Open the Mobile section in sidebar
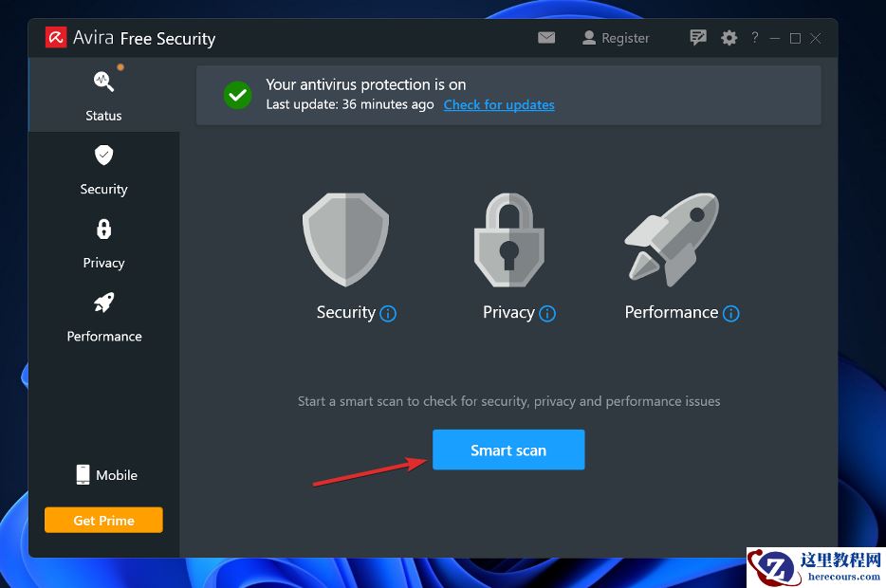886x588 pixels. [x=106, y=475]
